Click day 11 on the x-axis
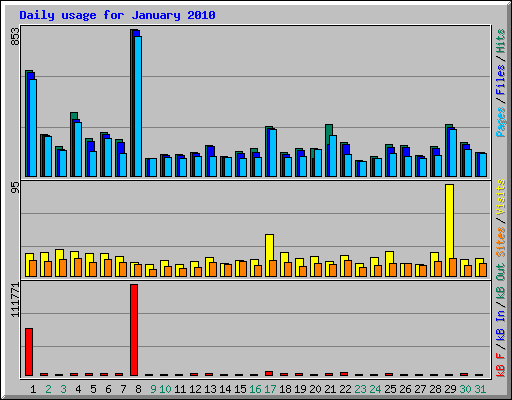The width and height of the screenshot is (512, 400). tap(180, 389)
